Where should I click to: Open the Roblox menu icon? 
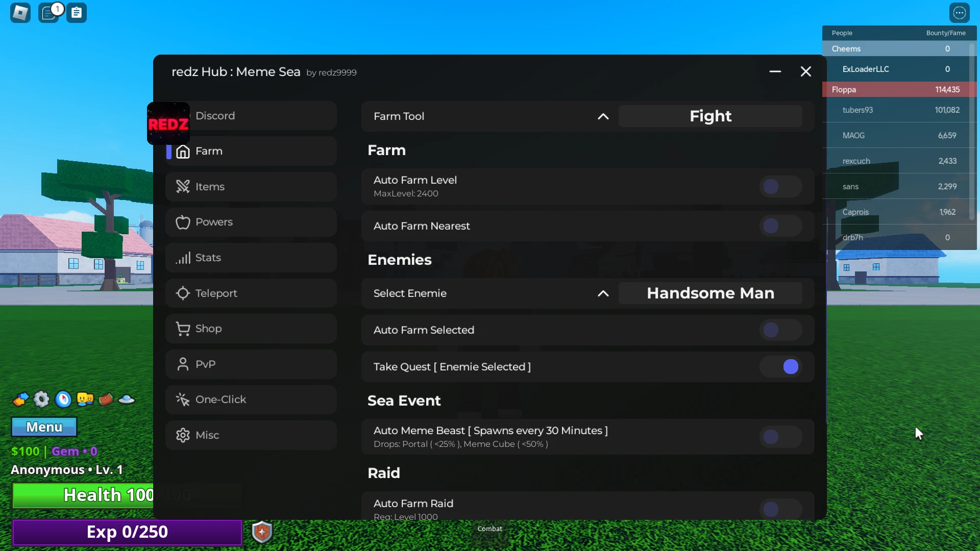click(20, 13)
